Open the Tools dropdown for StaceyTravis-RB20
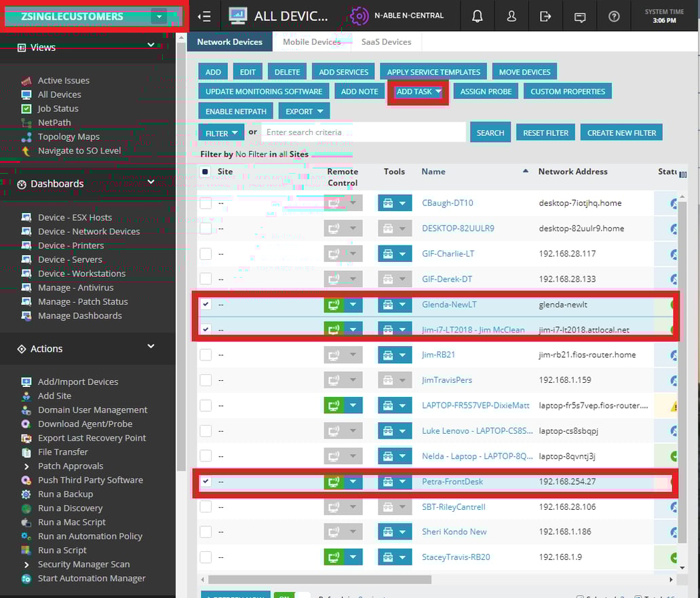The height and width of the screenshot is (598, 700). click(404, 557)
